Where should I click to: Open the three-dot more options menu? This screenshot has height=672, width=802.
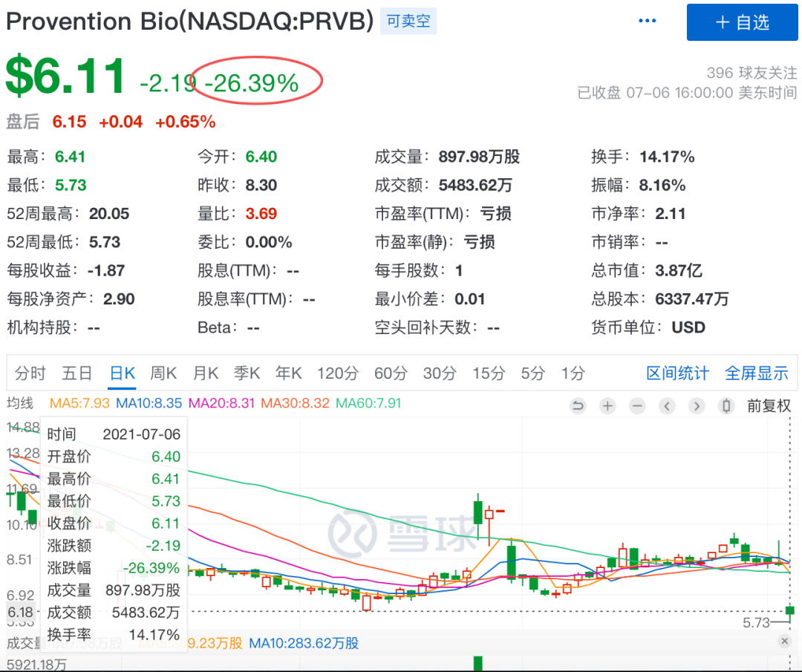click(647, 21)
